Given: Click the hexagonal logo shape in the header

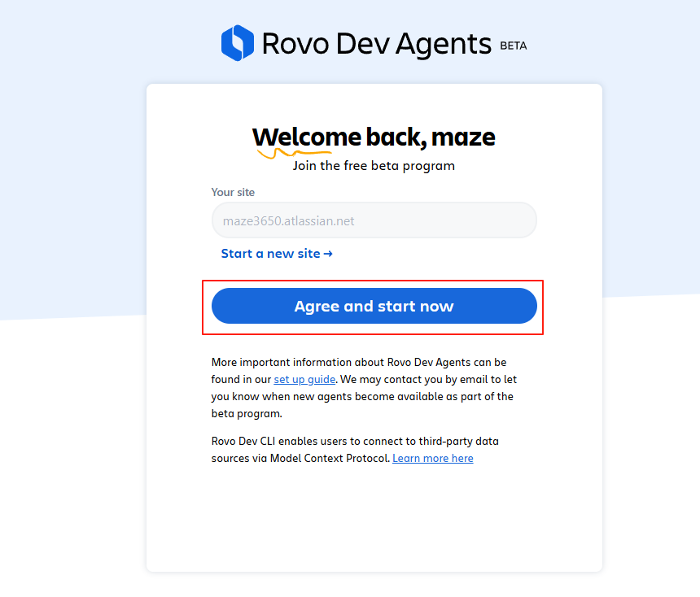Looking at the screenshot, I should (236, 42).
